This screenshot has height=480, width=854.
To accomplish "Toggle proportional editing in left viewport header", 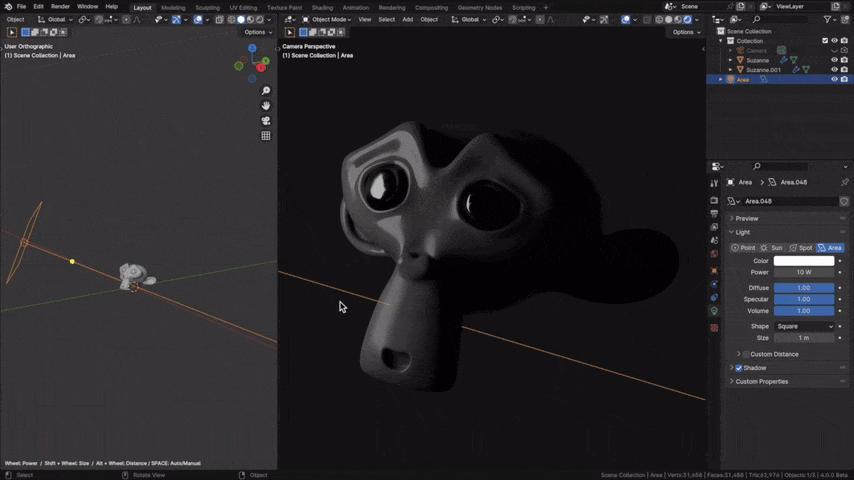I will [x=126, y=20].
